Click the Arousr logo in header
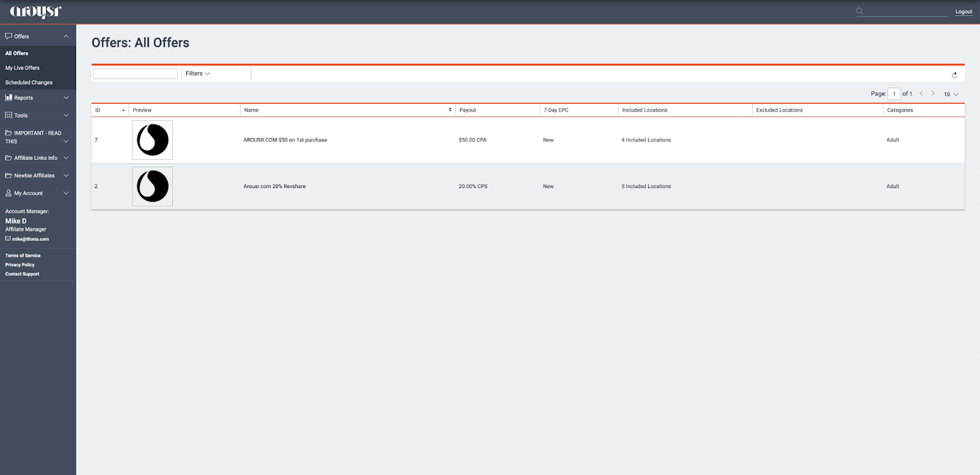 36,12
